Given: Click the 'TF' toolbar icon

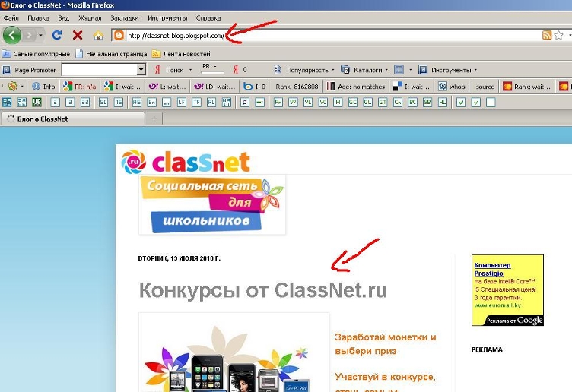Looking at the screenshot, I should point(196,103).
